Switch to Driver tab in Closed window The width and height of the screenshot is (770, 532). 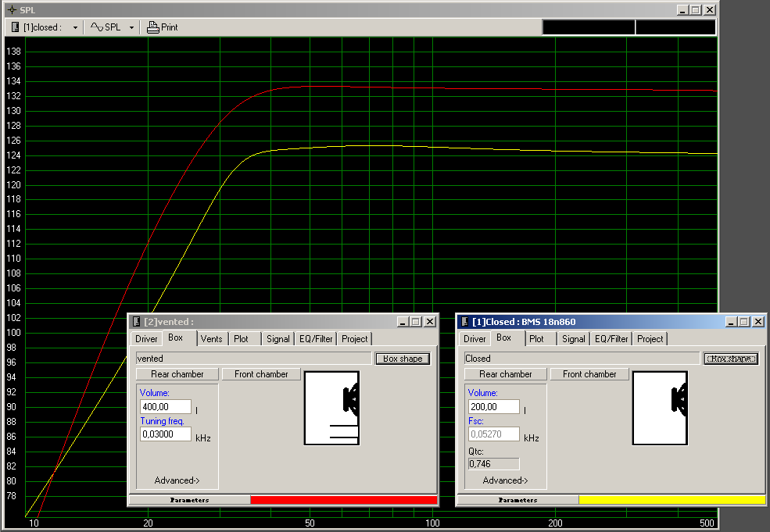[x=475, y=338]
